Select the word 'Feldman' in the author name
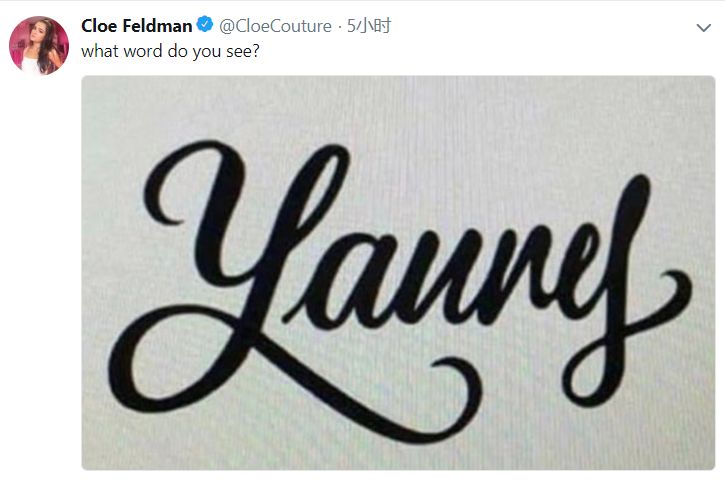This screenshot has height=480, width=725. coord(158,25)
